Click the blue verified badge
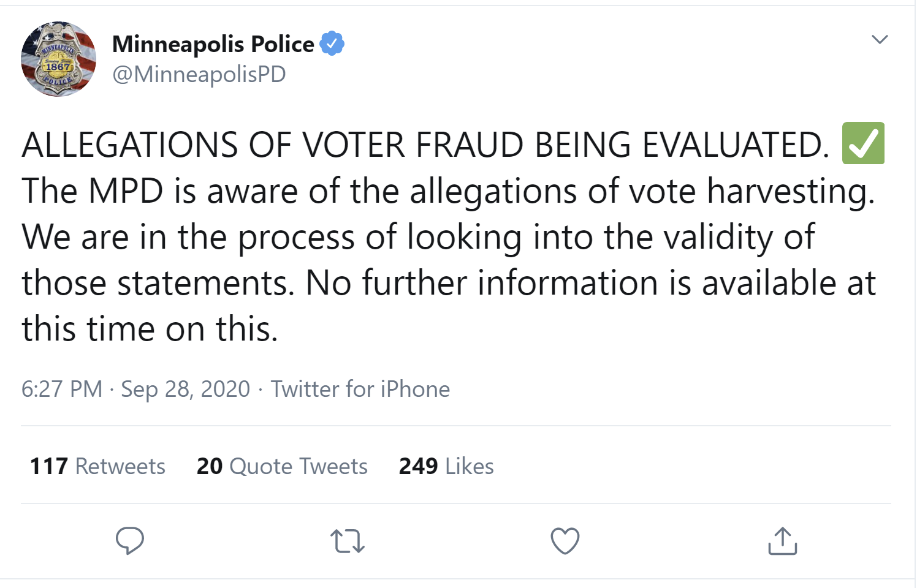This screenshot has height=588, width=917. 332,43
